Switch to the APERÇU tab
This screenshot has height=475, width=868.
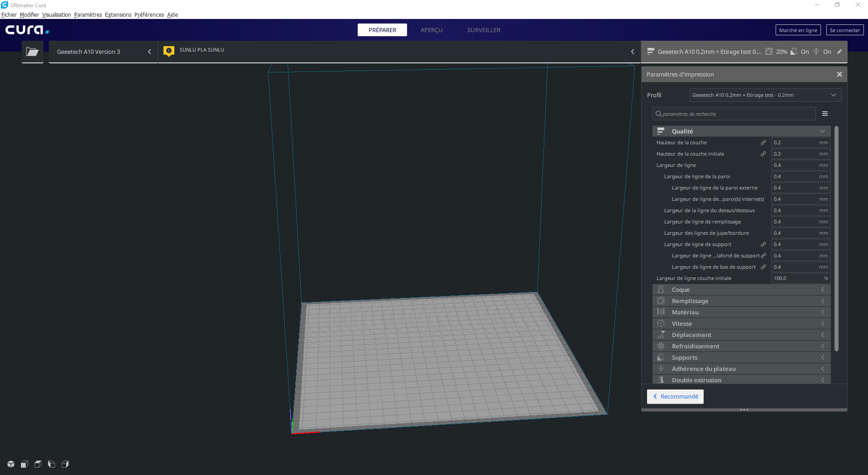point(431,30)
